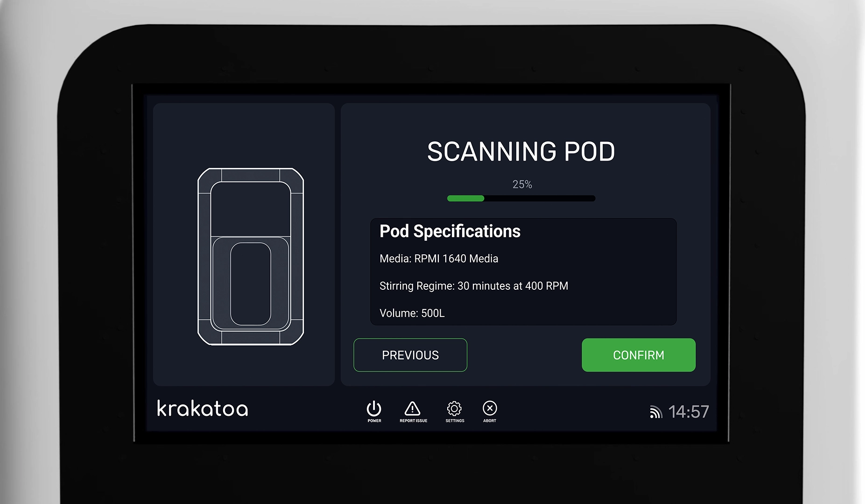
Task: Select the Volume: 500L specification
Action: (412, 313)
